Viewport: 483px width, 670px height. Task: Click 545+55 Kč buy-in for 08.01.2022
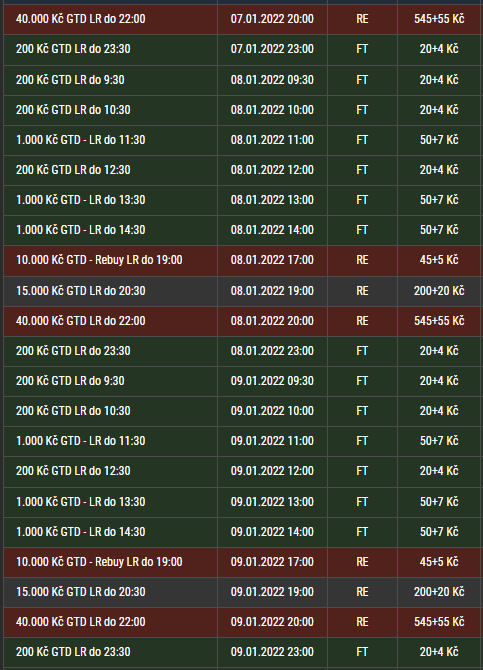click(439, 320)
